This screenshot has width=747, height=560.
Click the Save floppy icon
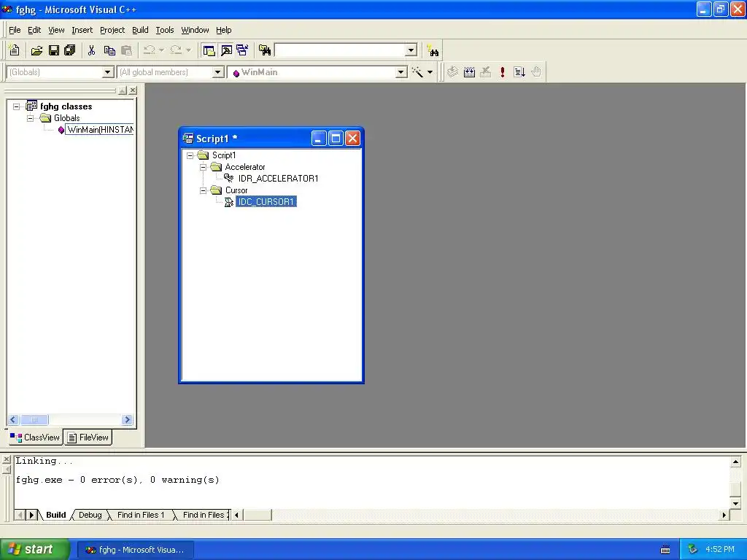54,50
